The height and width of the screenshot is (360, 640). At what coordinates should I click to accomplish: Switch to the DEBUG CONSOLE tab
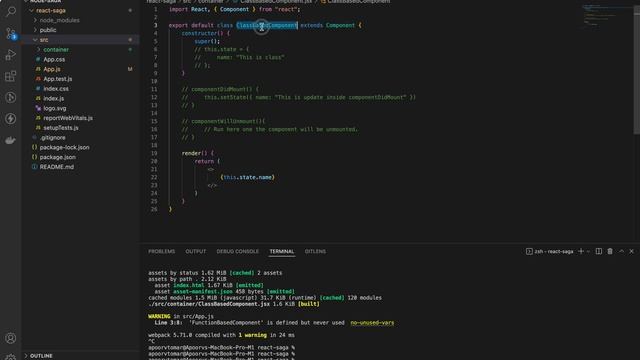point(238,251)
